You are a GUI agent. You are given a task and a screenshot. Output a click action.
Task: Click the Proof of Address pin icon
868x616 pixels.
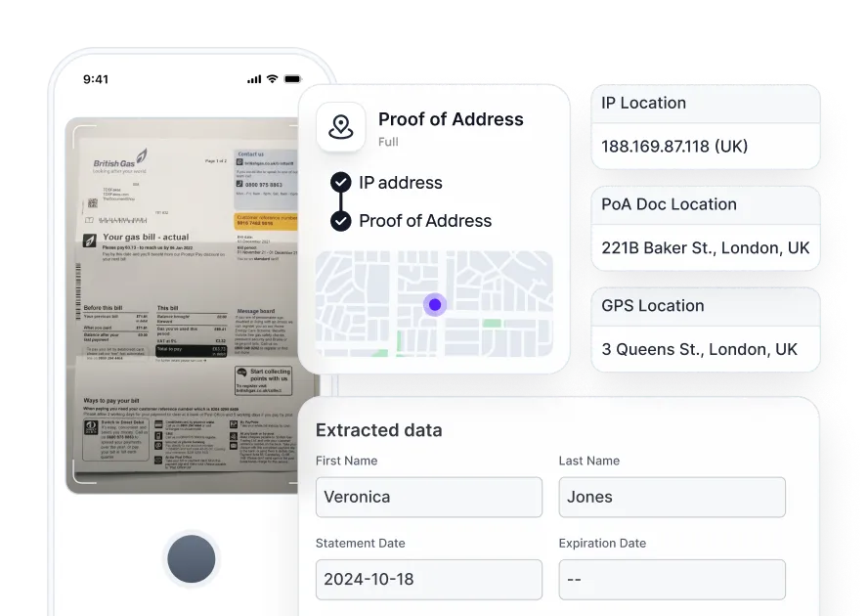pos(340,127)
